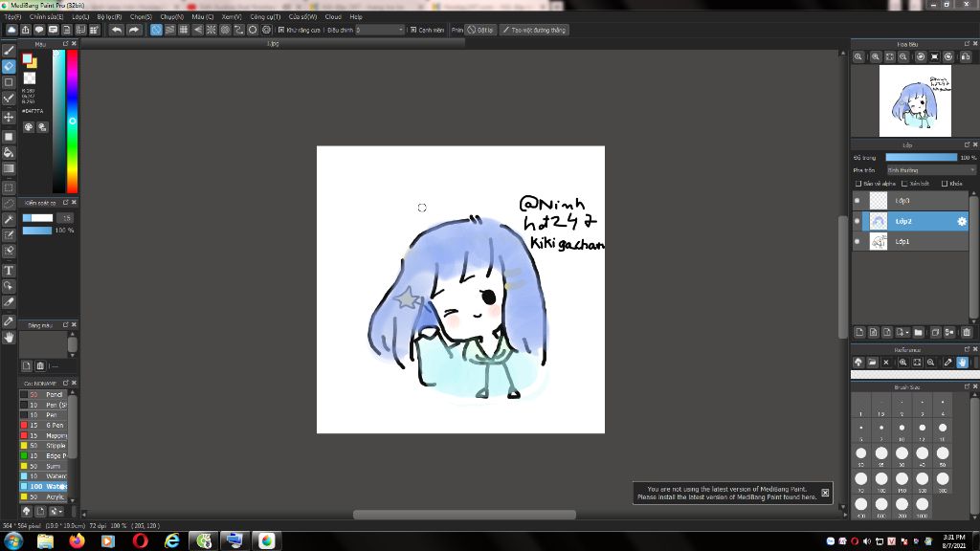The image size is (980, 551).
Task: Open Điều chỉnh correction dropdown
Action: [x=380, y=30]
